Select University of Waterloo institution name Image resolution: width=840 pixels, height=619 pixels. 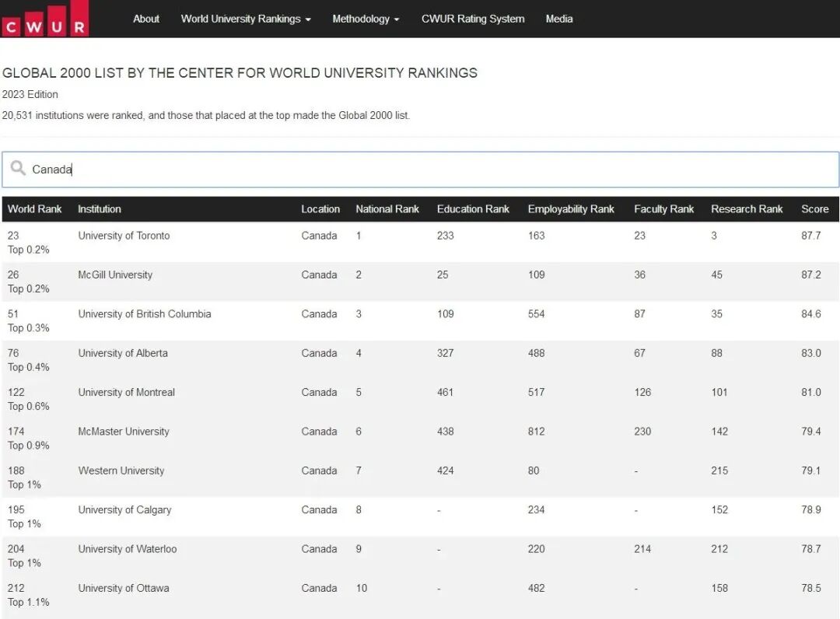click(x=128, y=548)
